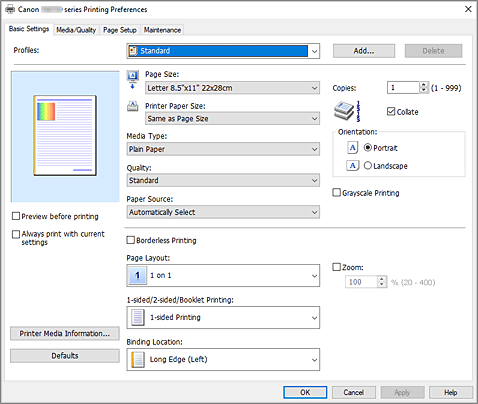Screen dimensions: 478x404
Task: Increase the Copies count with the up arrow
Action: click(x=423, y=85)
